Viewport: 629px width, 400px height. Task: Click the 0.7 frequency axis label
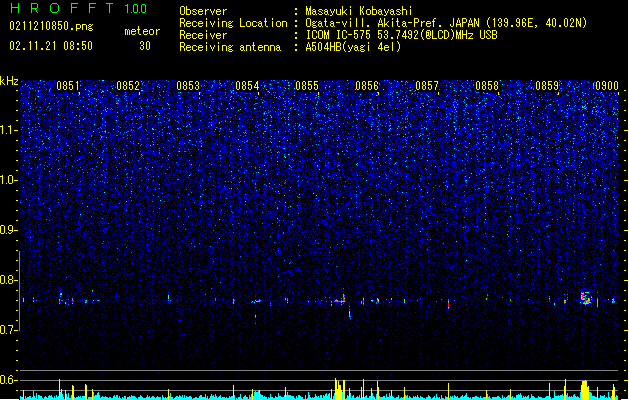click(9, 330)
